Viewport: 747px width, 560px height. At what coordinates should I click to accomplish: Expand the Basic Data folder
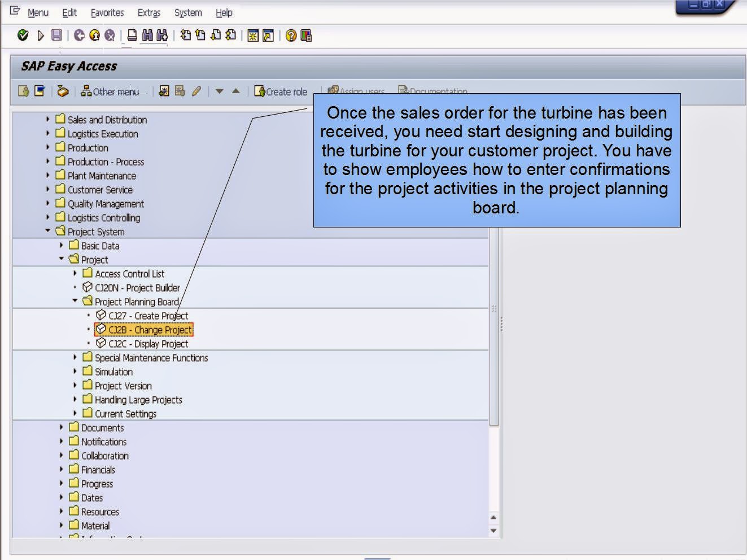point(62,246)
